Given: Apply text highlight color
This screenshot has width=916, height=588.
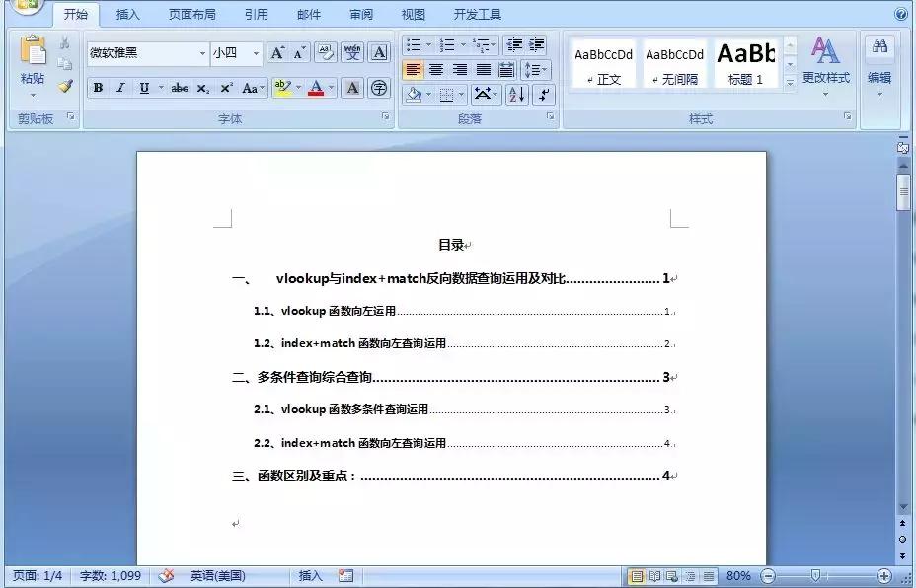Looking at the screenshot, I should click(281, 88).
